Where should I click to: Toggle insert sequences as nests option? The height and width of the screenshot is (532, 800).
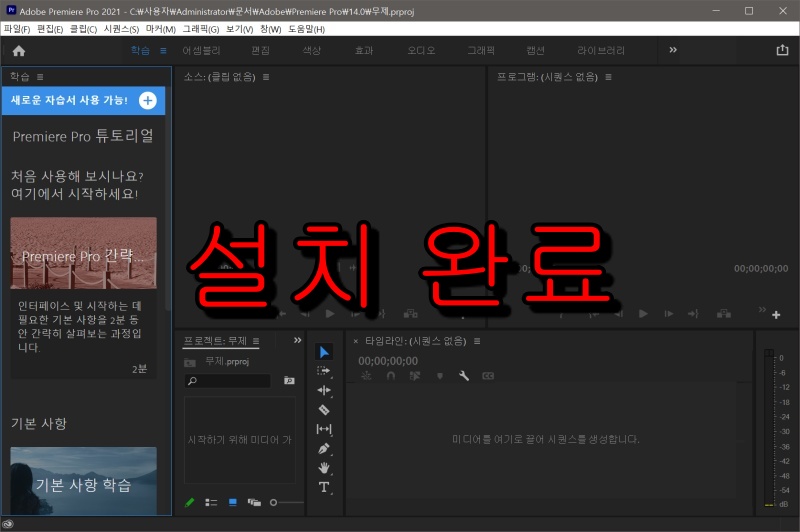click(366, 376)
